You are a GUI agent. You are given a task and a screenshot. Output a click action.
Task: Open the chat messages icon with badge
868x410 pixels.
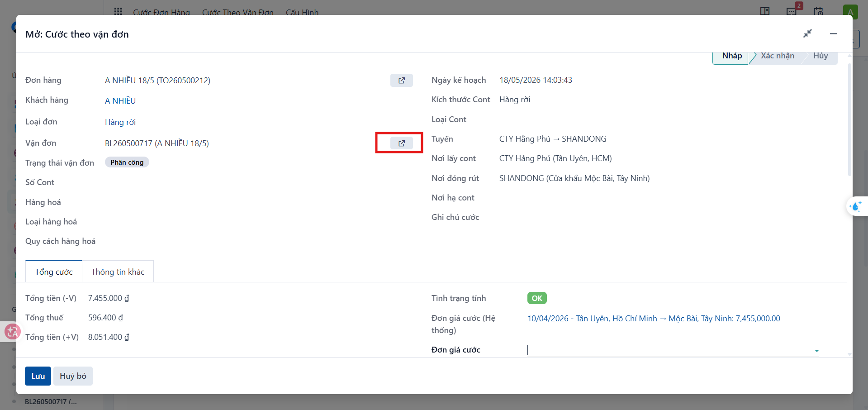coord(792,11)
